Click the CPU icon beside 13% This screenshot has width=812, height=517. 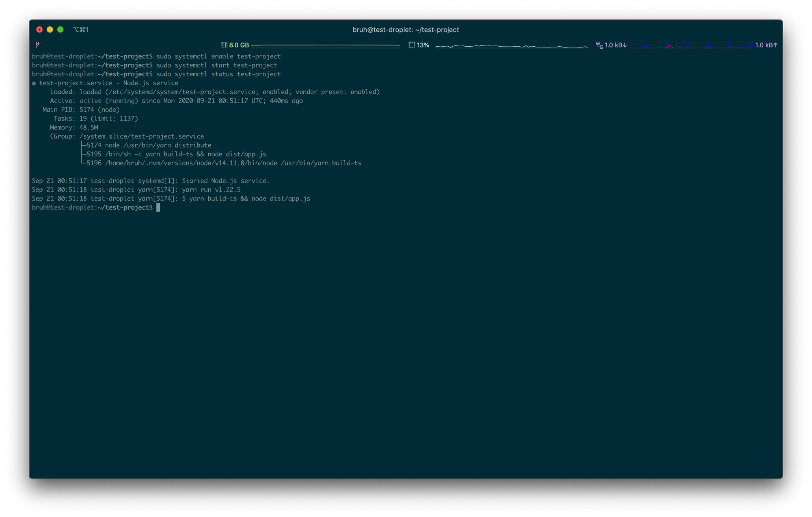412,45
